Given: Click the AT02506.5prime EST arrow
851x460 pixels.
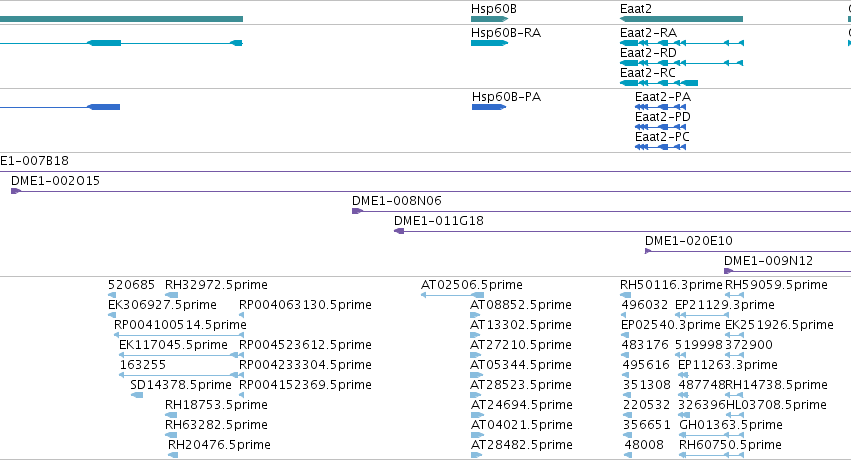Looking at the screenshot, I should point(453,295).
